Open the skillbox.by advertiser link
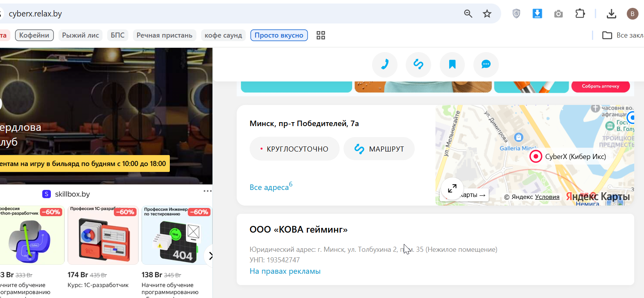The width and height of the screenshot is (644, 298). (x=72, y=194)
